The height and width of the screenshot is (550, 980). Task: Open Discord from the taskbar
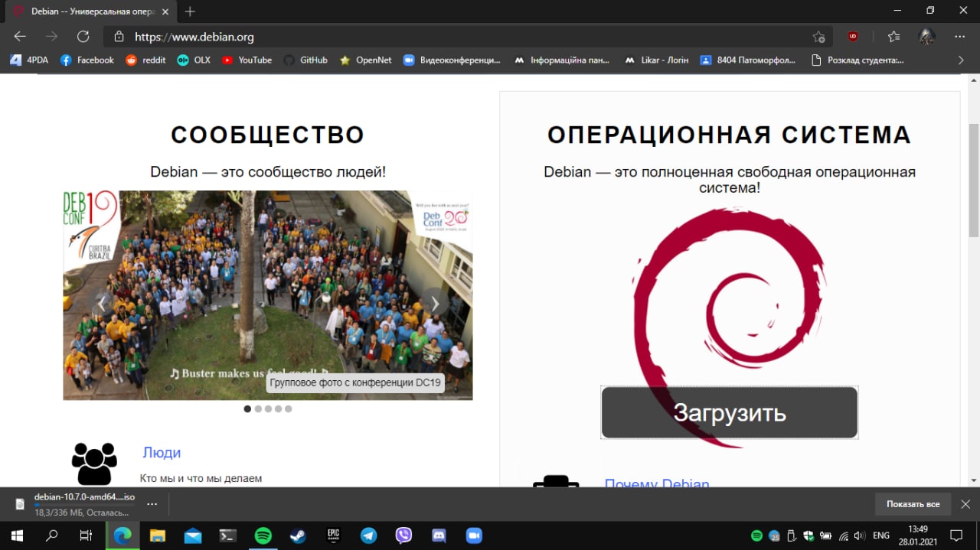(439, 535)
